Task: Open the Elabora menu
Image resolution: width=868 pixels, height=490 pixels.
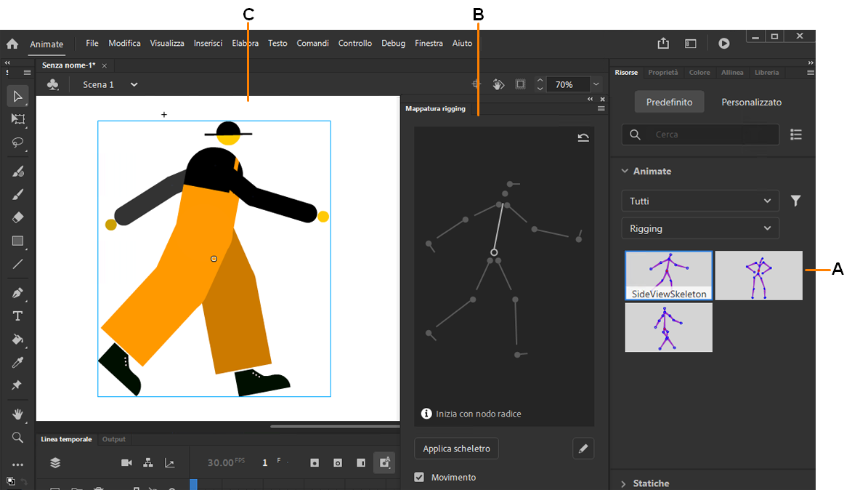Action: pyautogui.click(x=245, y=43)
